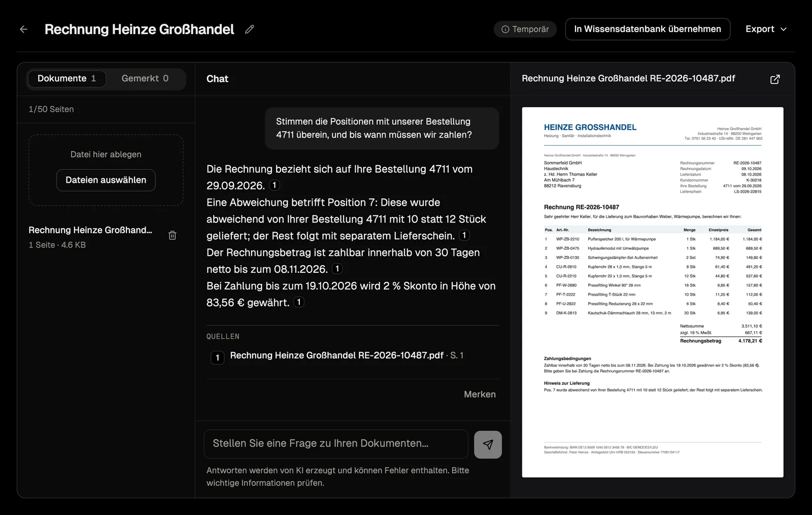This screenshot has width=812, height=515.
Task: Click 'Pressfitting T-Stück 22 mm' row
Action: (653, 295)
